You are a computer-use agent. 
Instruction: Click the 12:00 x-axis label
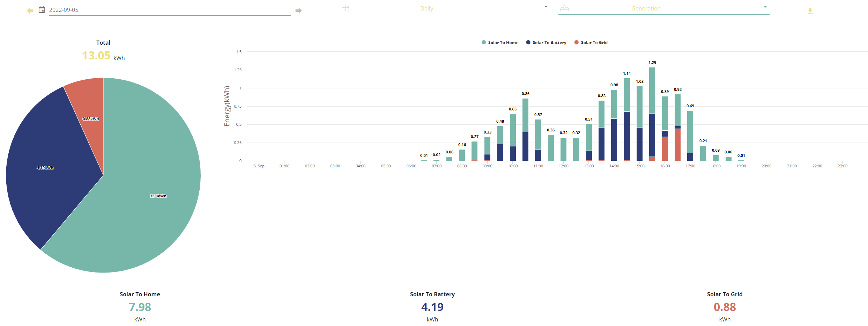tap(563, 166)
